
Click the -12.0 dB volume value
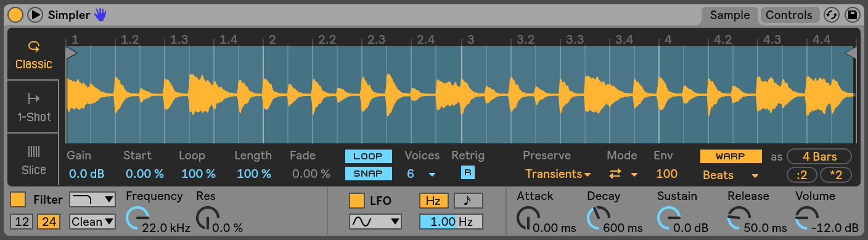(x=835, y=228)
